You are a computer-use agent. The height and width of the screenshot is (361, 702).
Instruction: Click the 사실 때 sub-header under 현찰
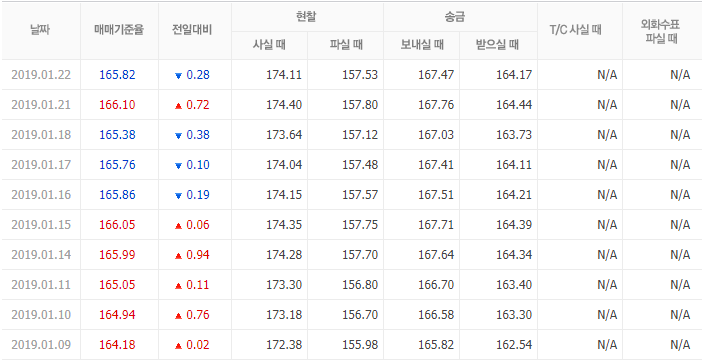[269, 45]
